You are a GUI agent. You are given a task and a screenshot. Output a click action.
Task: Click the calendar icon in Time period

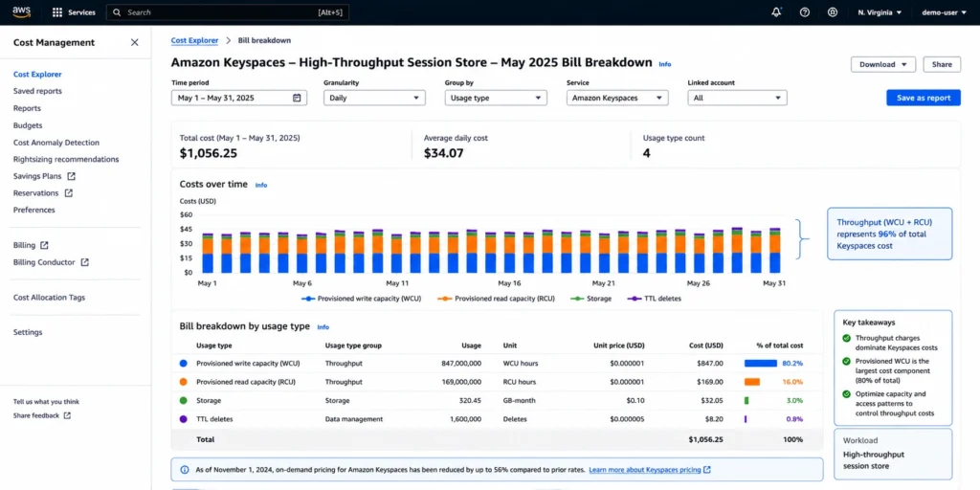[297, 98]
